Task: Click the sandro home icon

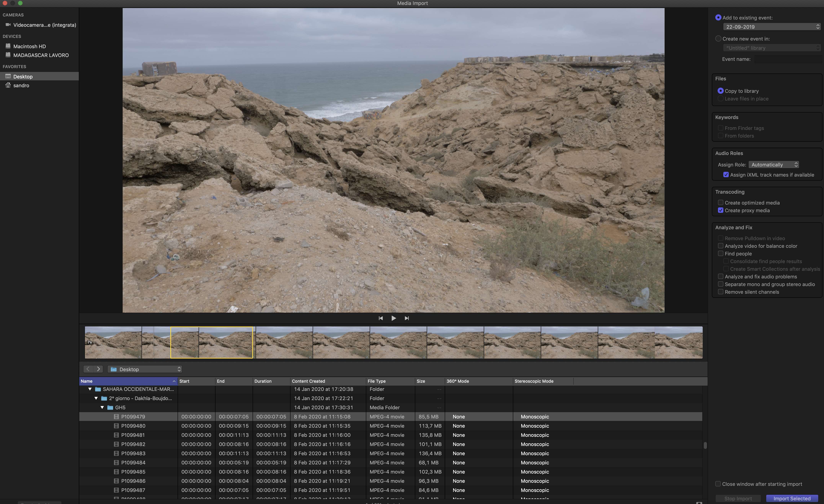Action: (8, 85)
